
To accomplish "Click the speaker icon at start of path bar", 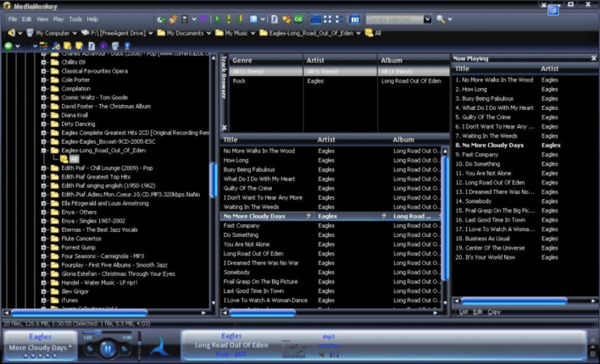I will click(x=12, y=33).
